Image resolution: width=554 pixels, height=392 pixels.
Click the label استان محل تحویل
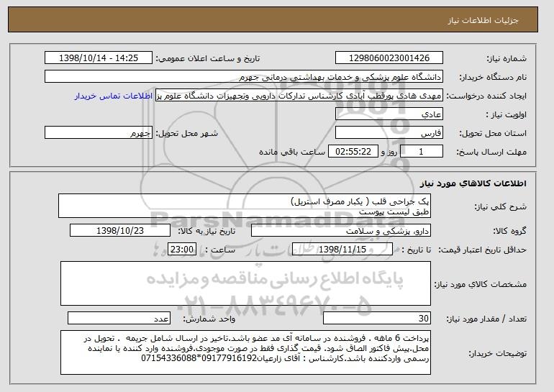pos(493,133)
